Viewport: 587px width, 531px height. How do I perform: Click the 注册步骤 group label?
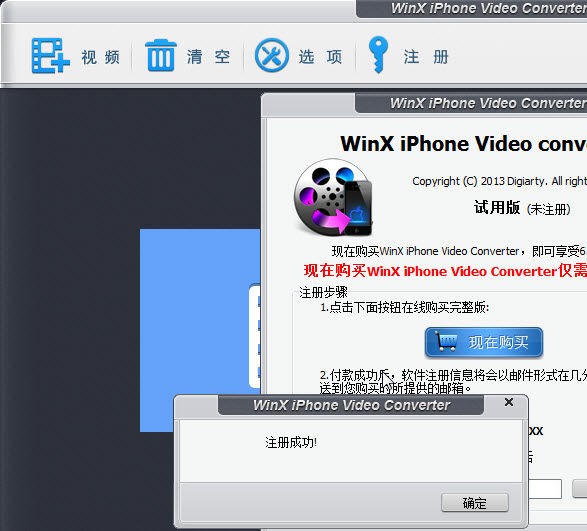coord(323,292)
